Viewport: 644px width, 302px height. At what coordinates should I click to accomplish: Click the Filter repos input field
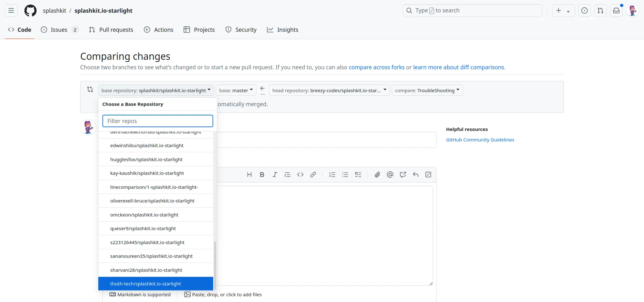(x=157, y=121)
